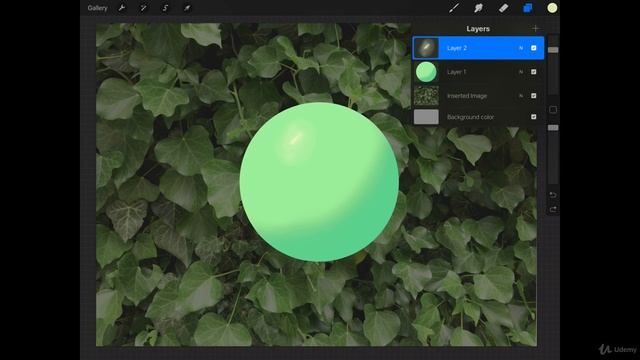Undo the last action

(x=553, y=195)
